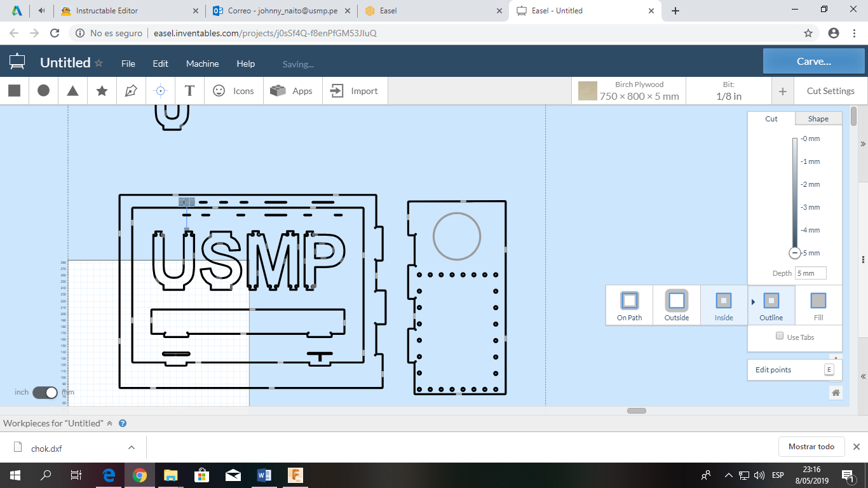The width and height of the screenshot is (868, 488).
Task: Click the cut depth slider handle
Action: (794, 253)
